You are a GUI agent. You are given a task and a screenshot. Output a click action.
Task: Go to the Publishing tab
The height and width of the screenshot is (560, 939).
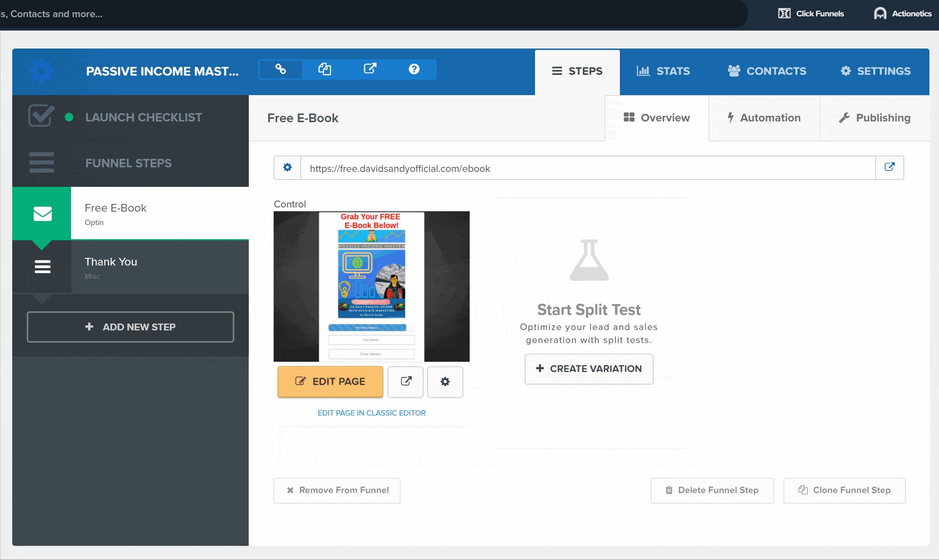[x=875, y=118]
